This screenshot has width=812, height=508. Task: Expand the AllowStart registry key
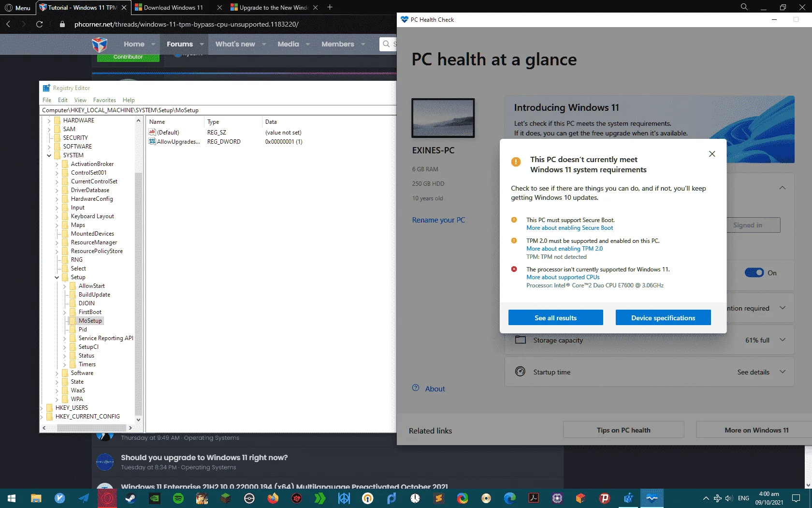[64, 286]
